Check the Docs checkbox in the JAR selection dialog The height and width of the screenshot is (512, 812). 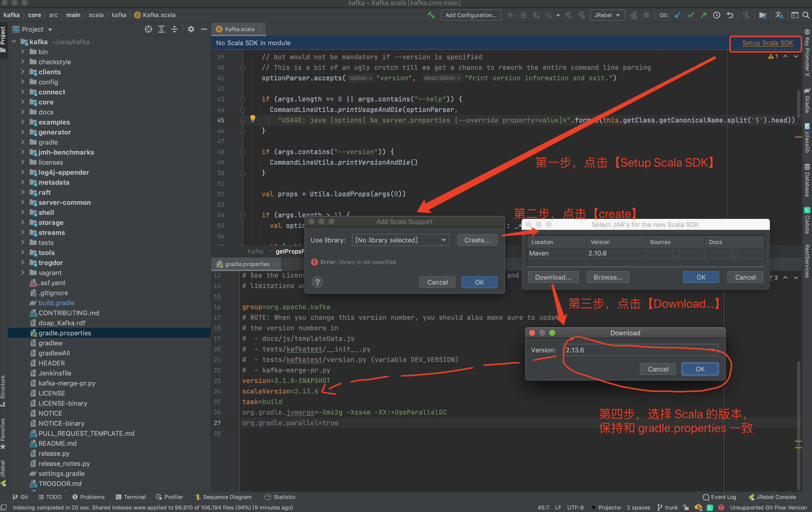(x=735, y=253)
